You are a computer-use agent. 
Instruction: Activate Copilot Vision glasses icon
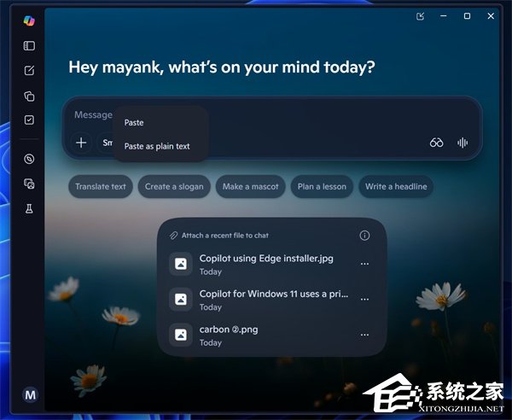436,143
